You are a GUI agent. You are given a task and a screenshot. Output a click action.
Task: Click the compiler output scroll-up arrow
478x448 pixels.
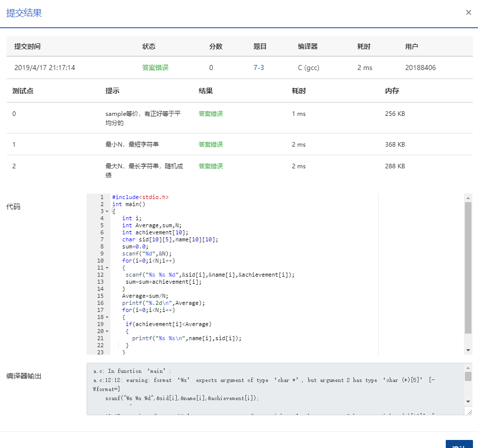click(x=468, y=368)
